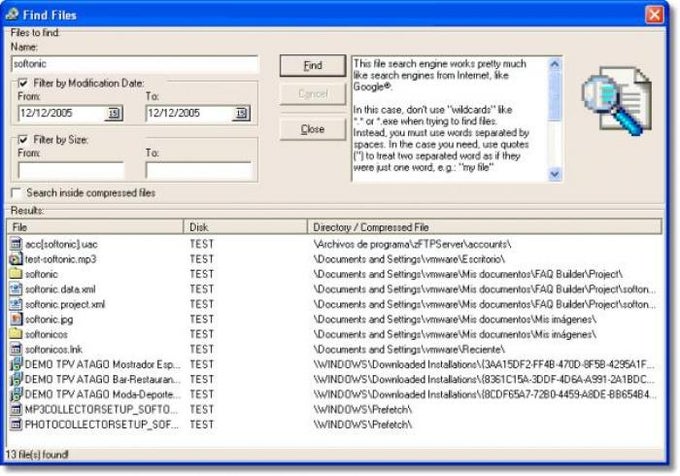Click the MP3COLLECTORSETUP_SOFTO file icon
Image resolution: width=680 pixels, height=476 pixels.
[16, 410]
